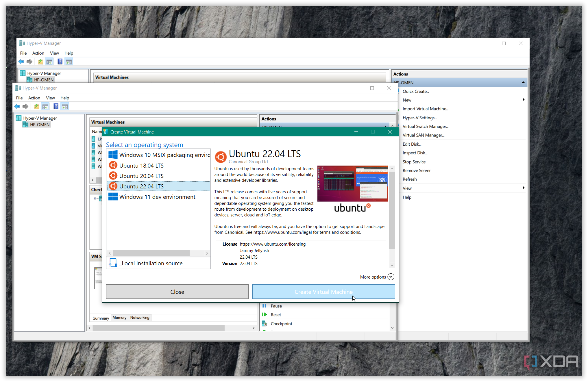
Task: Collapse HP-OMEN section arrow in rear Actions pane
Action: [x=523, y=82]
